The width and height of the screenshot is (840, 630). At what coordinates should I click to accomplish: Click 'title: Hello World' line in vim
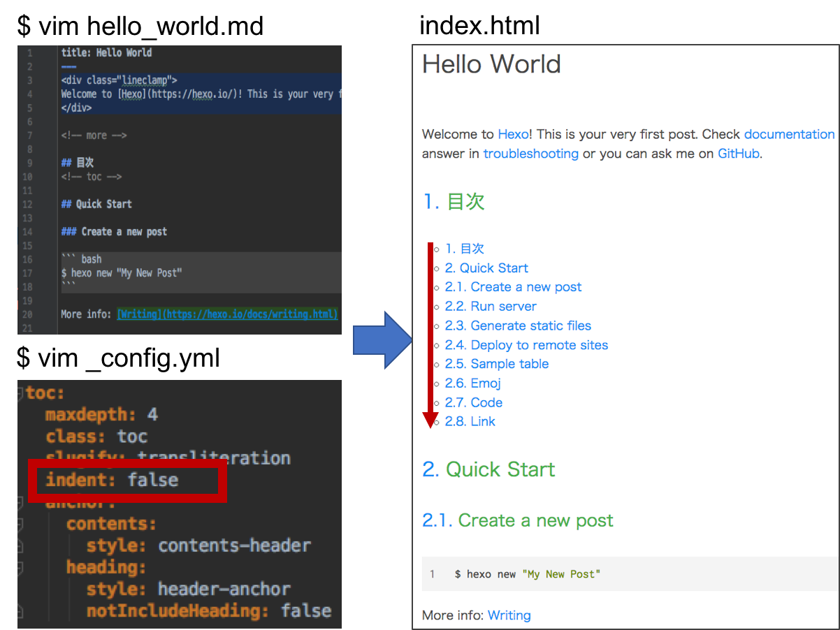[106, 52]
